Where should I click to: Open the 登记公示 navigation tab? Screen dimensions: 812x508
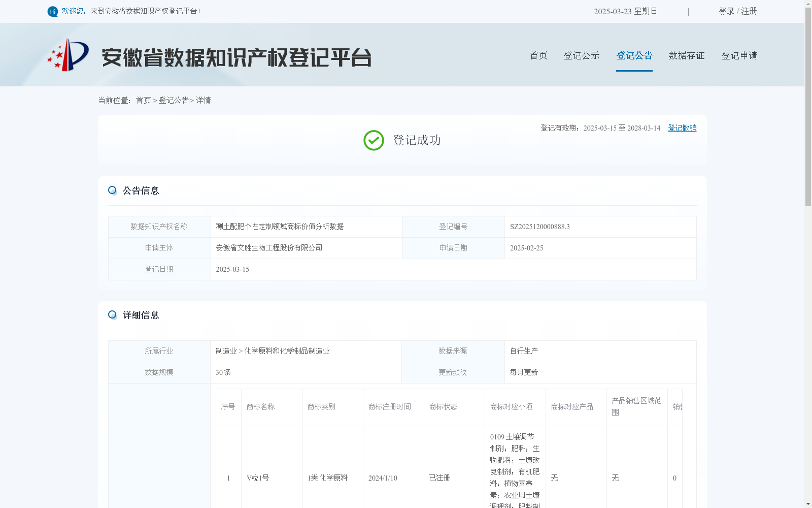582,55
